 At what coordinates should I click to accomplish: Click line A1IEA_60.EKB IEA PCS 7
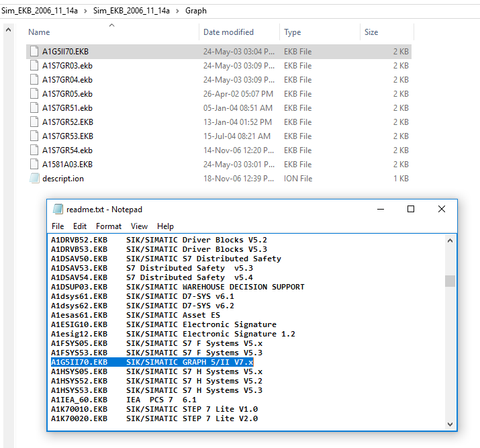pos(124,400)
